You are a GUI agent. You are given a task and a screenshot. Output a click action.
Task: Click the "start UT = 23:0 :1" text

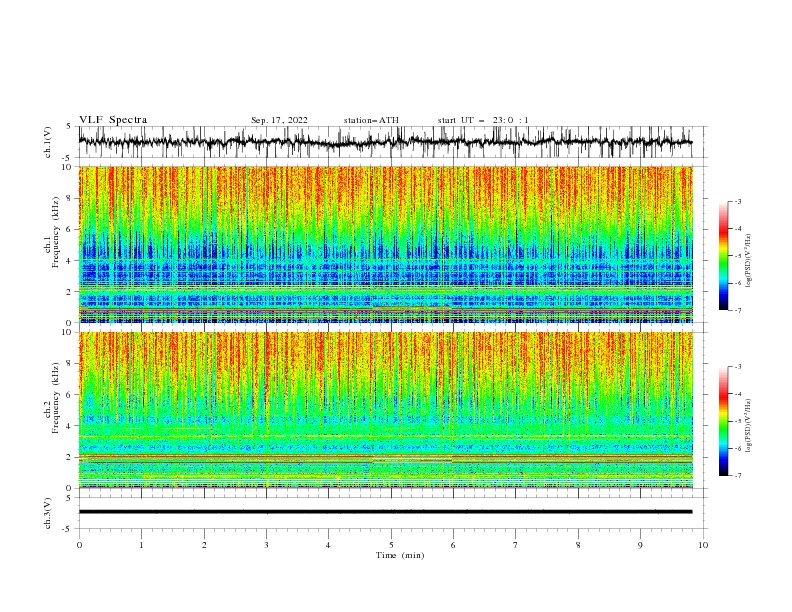pos(483,120)
